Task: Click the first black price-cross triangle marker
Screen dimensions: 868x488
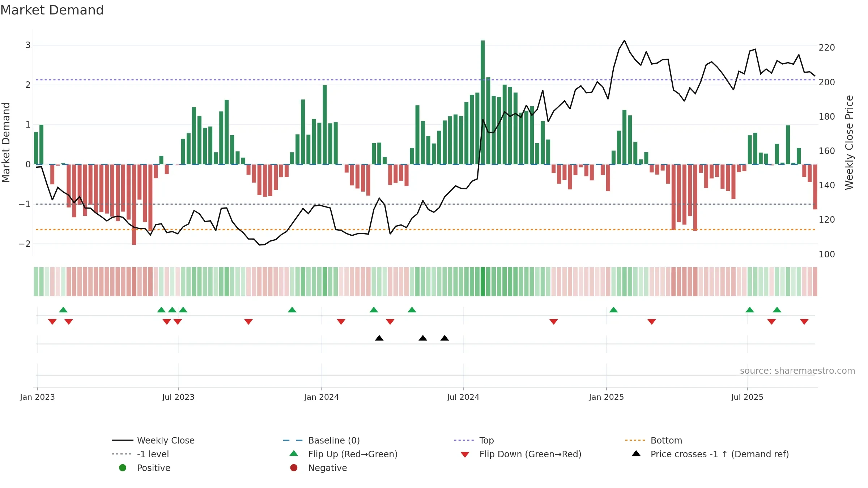Action: tap(379, 338)
